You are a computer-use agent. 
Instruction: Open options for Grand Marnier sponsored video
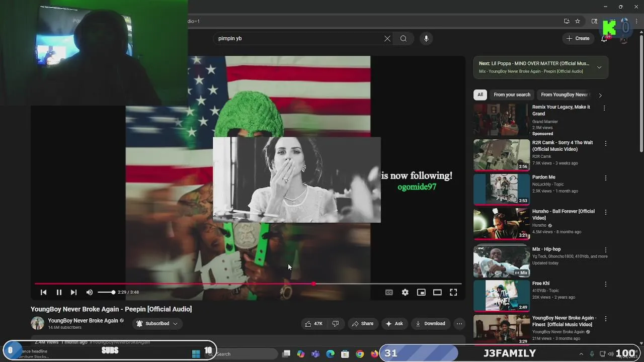pyautogui.click(x=605, y=108)
